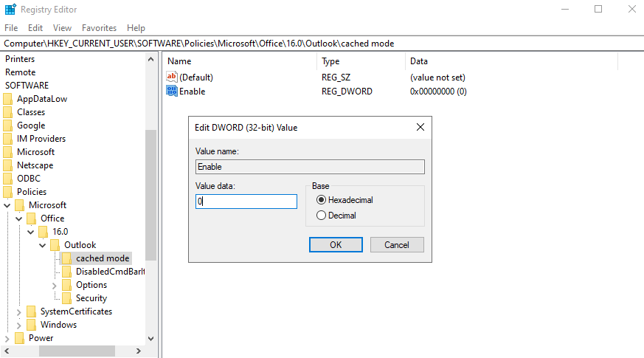Screen dimensions: 644x358
Task: Select the Microsoft folder below IM Providers
Action: (35, 152)
